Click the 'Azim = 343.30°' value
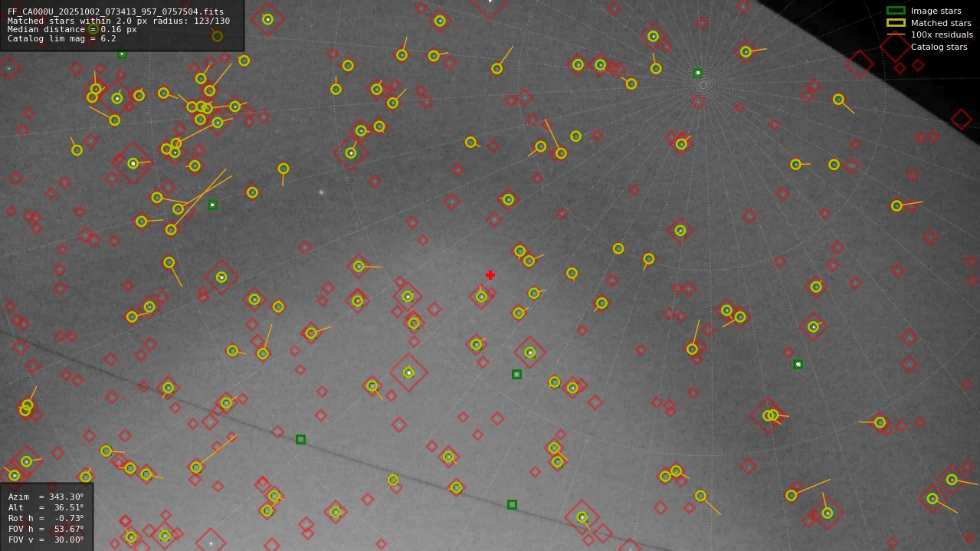Image resolution: width=980 pixels, height=551 pixels. (46, 497)
